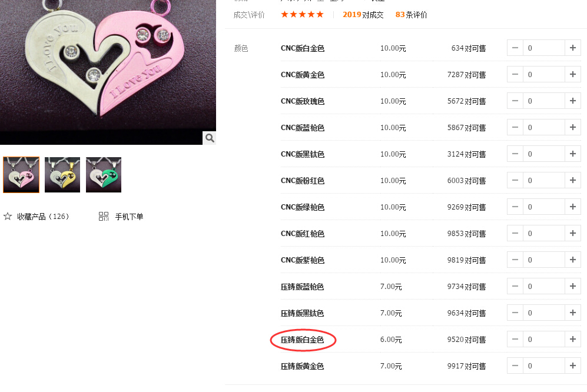
Task: Click 手机下单 mobile order link
Action: (x=129, y=217)
